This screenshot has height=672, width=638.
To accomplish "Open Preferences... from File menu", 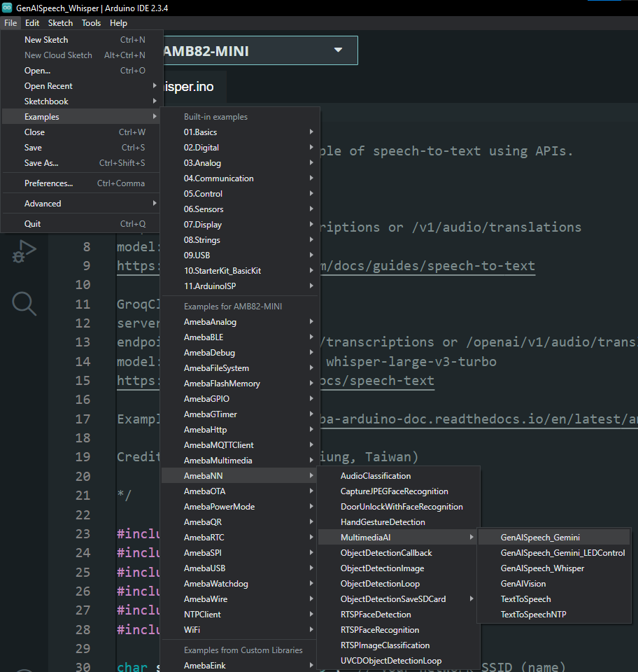I will 81,183.
